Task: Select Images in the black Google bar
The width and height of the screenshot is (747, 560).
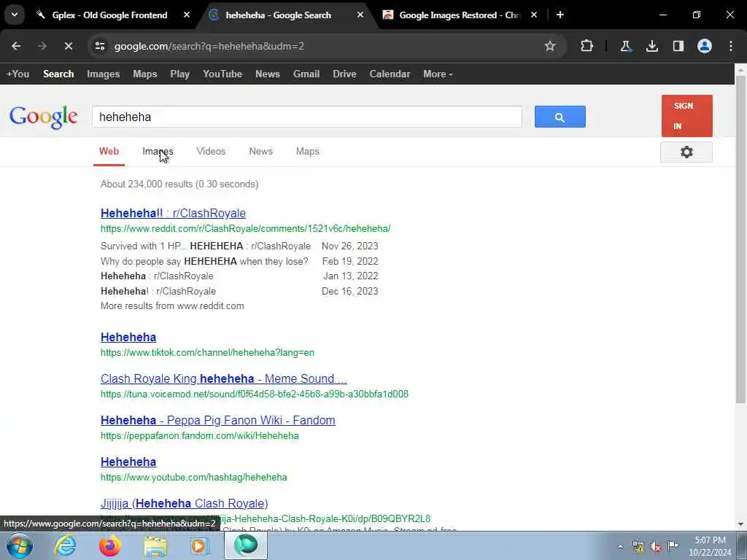Action: (x=104, y=74)
